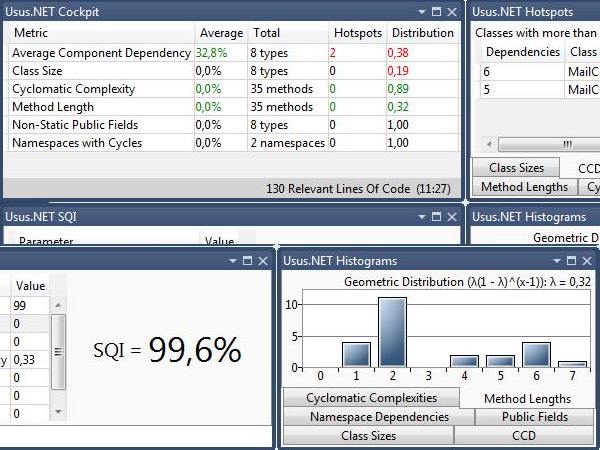
Task: Maximize the Usus.NET Histograms panel
Action: coord(570,261)
